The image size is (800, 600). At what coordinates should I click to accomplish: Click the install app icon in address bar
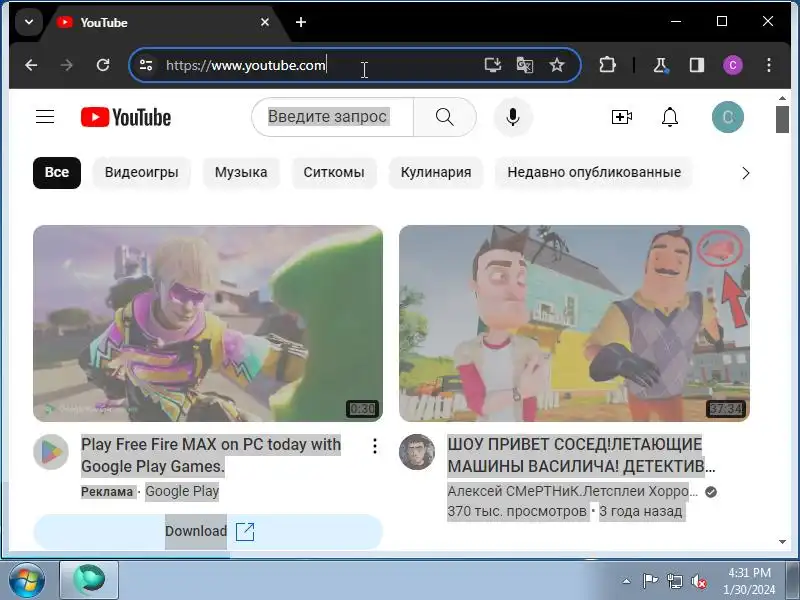click(493, 65)
